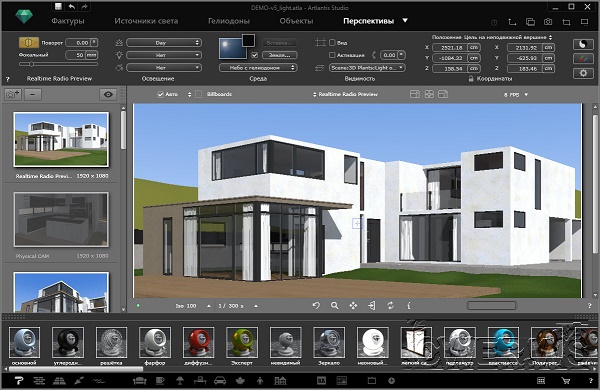Toggle the eye icon above perspectives list
600x390 pixels.
(x=108, y=94)
